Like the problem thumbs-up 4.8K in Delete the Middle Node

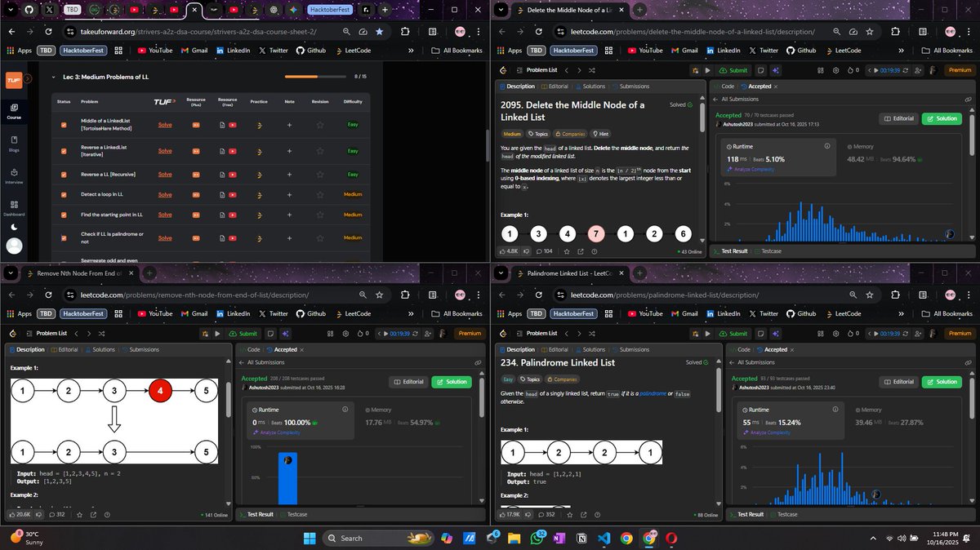pyautogui.click(x=508, y=251)
